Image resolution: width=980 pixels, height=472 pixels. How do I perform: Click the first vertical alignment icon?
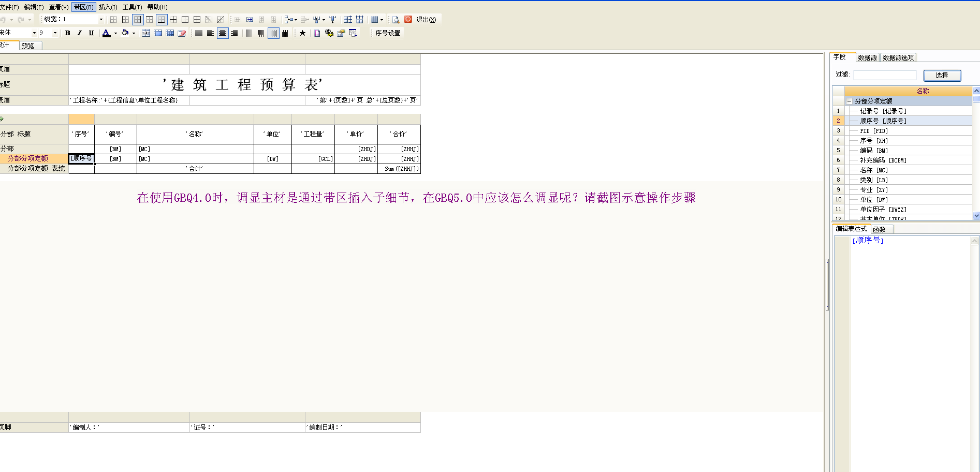tap(250, 33)
